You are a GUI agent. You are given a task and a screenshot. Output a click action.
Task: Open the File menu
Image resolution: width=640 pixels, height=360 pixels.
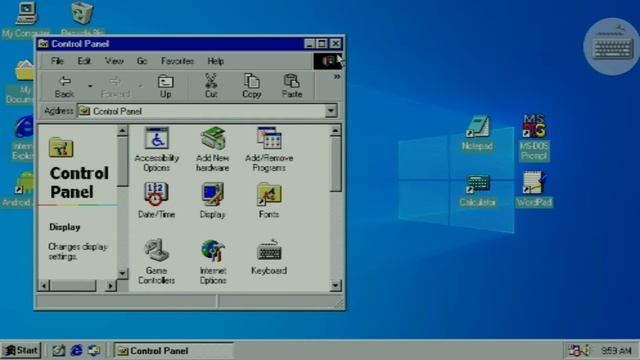(x=57, y=61)
